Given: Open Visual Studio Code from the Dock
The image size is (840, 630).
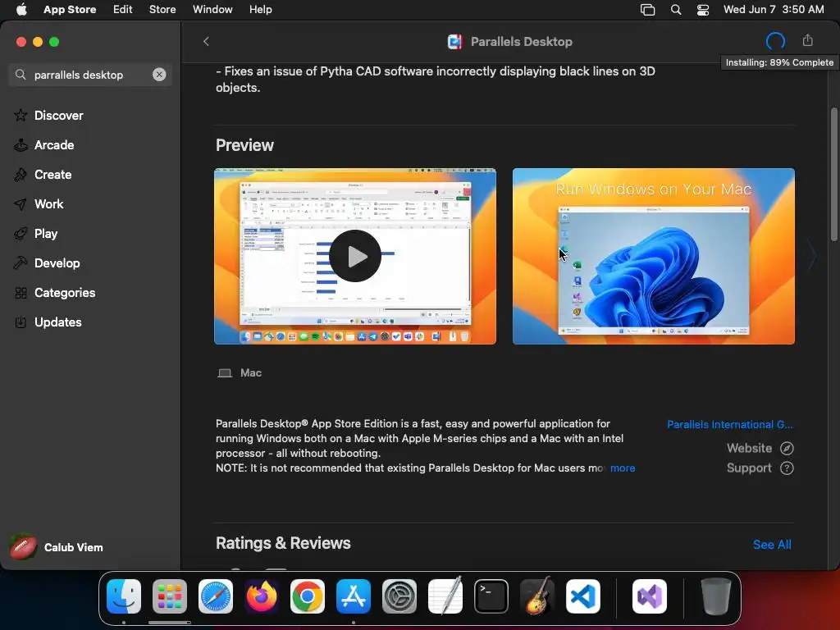Looking at the screenshot, I should click(583, 596).
